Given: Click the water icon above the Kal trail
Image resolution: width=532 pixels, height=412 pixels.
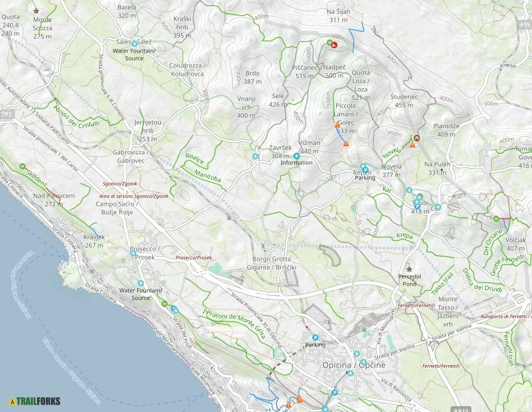Looking at the screenshot, I should [409, 190].
